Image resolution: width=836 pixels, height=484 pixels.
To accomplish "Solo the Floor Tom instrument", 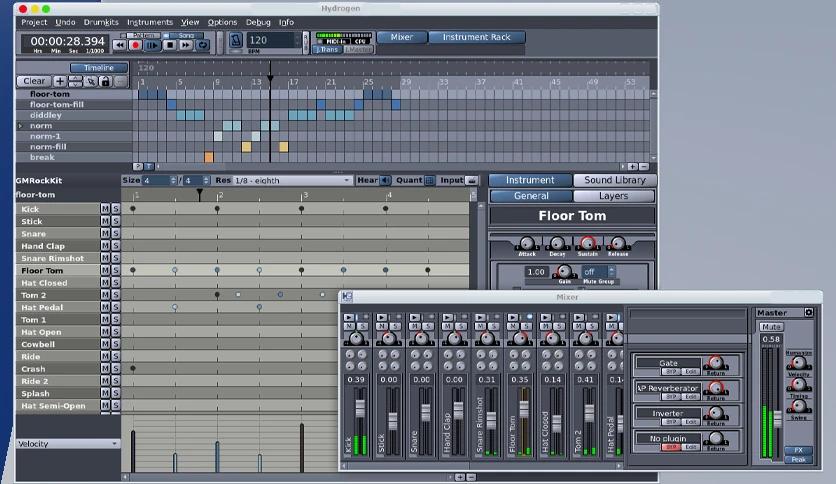I will tap(116, 270).
